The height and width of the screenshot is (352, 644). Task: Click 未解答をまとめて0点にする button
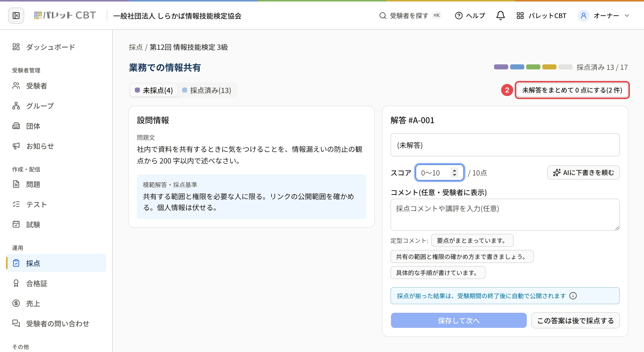(x=572, y=90)
